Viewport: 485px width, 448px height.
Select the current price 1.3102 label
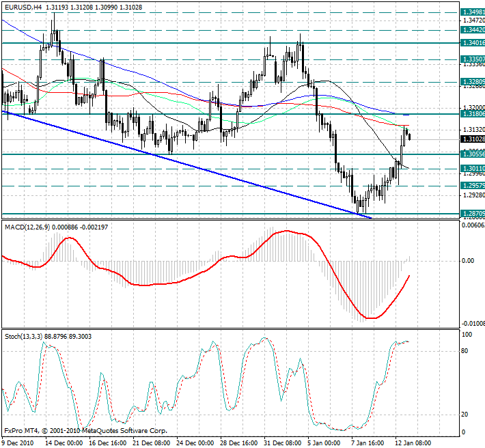coord(473,139)
